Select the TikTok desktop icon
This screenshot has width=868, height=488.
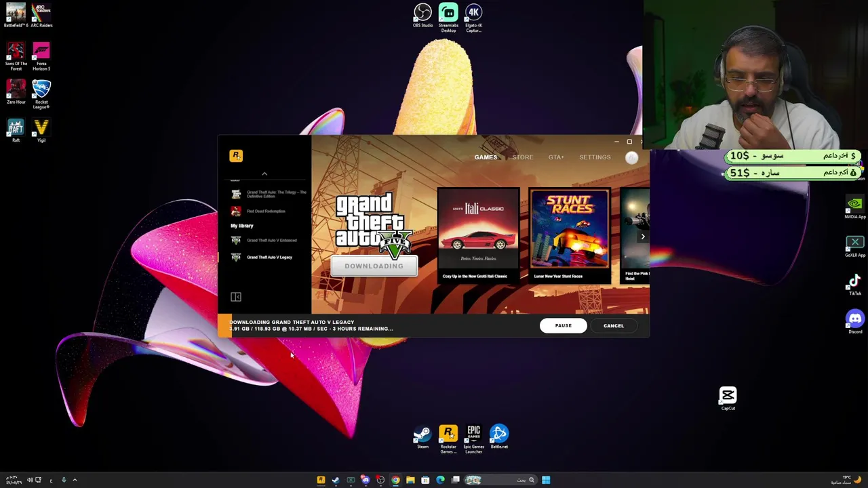point(854,285)
